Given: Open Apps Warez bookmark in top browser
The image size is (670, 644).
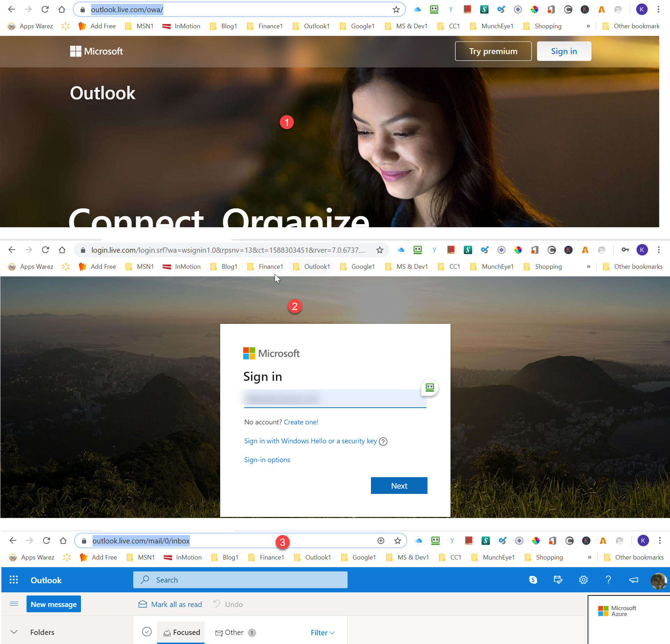Looking at the screenshot, I should coord(30,26).
